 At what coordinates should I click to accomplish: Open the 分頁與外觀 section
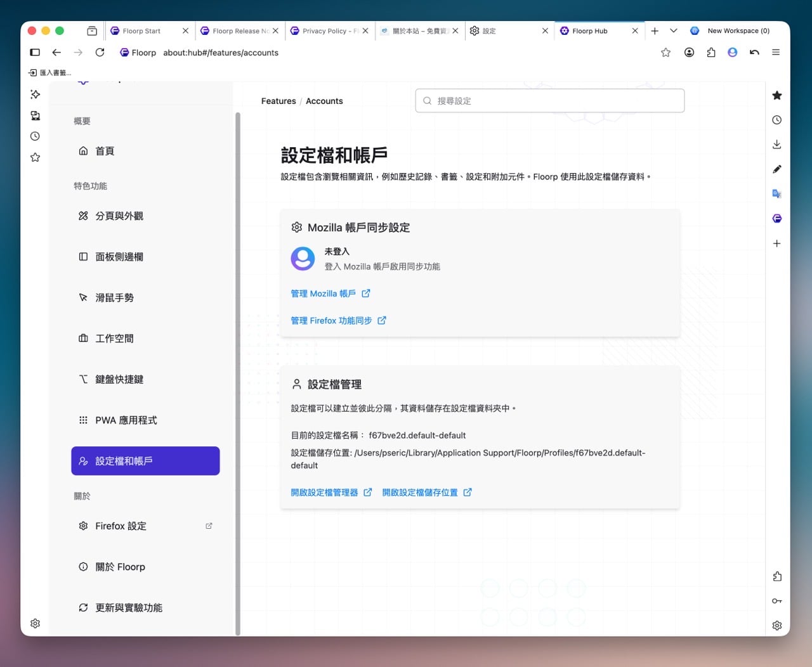[x=145, y=216]
